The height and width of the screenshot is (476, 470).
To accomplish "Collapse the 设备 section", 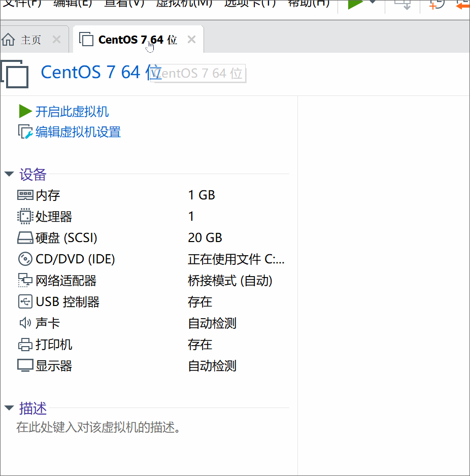I will point(9,174).
